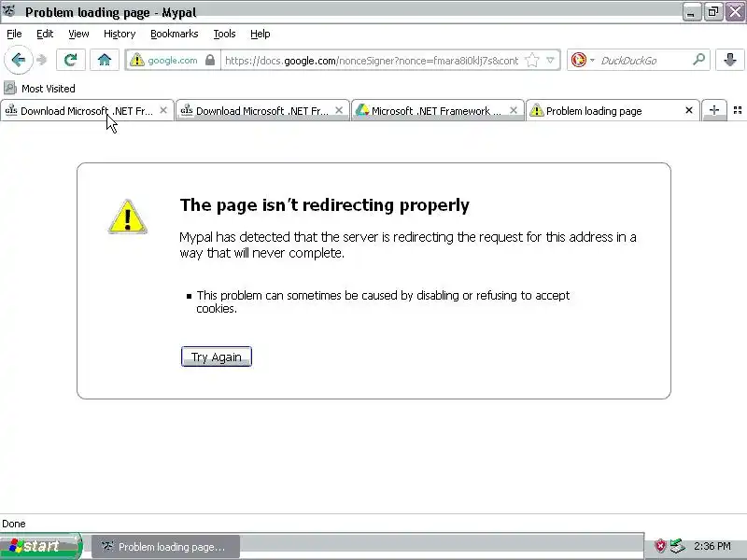This screenshot has width=747, height=560.
Task: Click the Drive favicon on third tab
Action: (362, 110)
